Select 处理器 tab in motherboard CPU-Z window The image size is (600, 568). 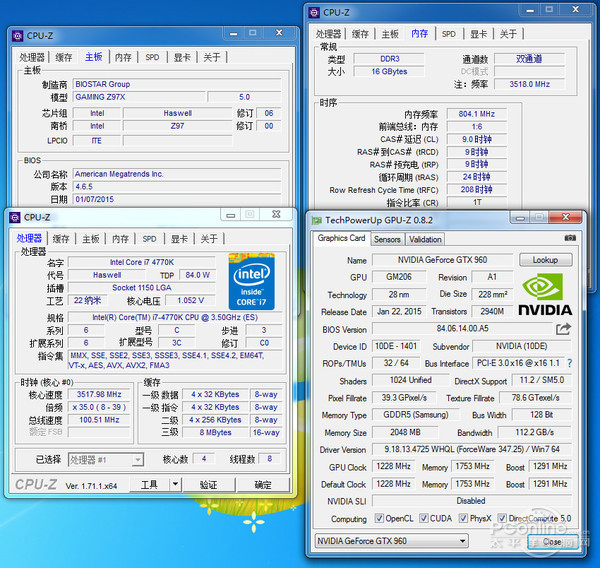(x=32, y=57)
